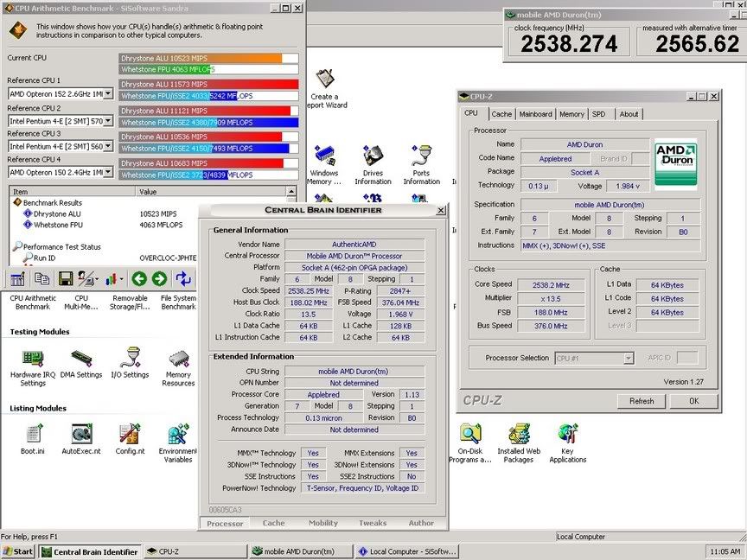Image resolution: width=747 pixels, height=560 pixels.
Task: Open the Config.nt listing module
Action: point(130,440)
